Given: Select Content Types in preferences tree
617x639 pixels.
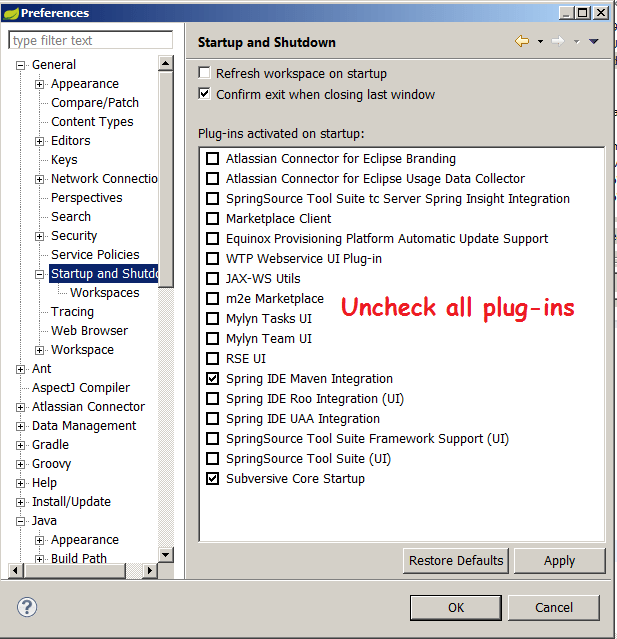Looking at the screenshot, I should point(92,121).
